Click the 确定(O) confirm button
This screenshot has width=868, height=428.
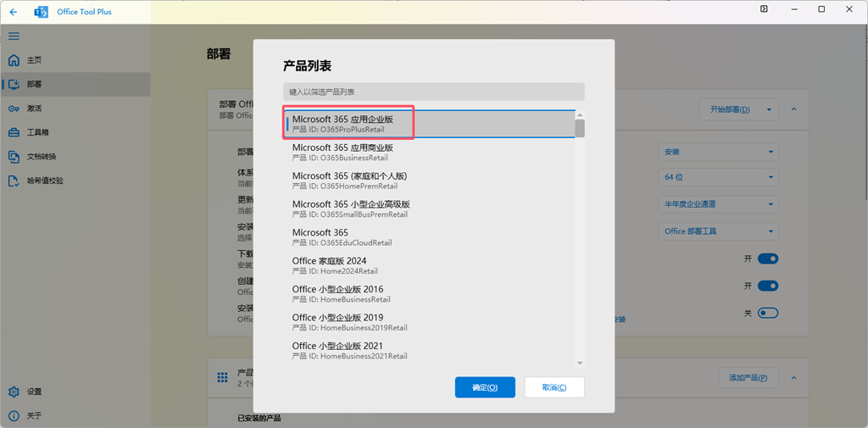pos(485,387)
